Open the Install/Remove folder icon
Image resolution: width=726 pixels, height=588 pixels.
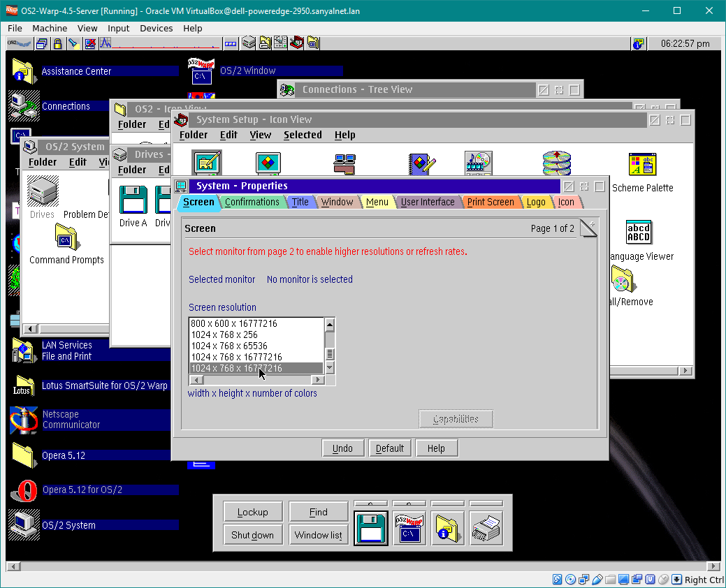coord(623,279)
